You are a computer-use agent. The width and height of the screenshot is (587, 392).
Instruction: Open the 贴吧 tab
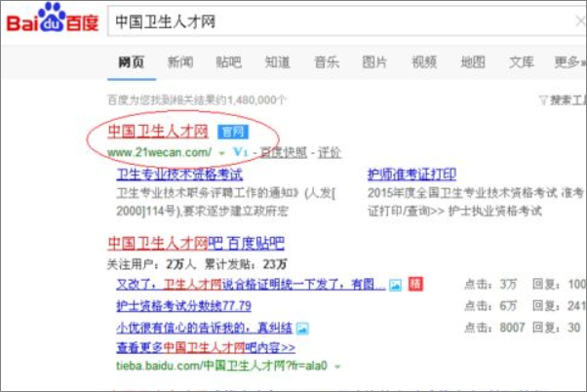229,62
